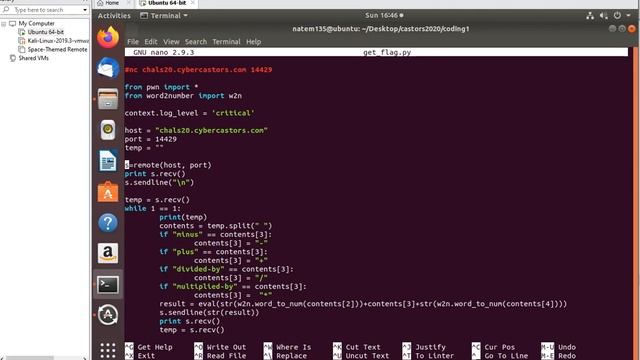Launch LibreOffice Writer from dock
The height and width of the screenshot is (360, 640).
point(108,161)
